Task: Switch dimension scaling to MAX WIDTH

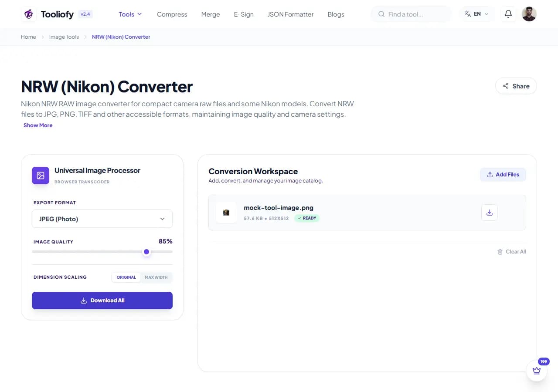Action: [x=156, y=277]
